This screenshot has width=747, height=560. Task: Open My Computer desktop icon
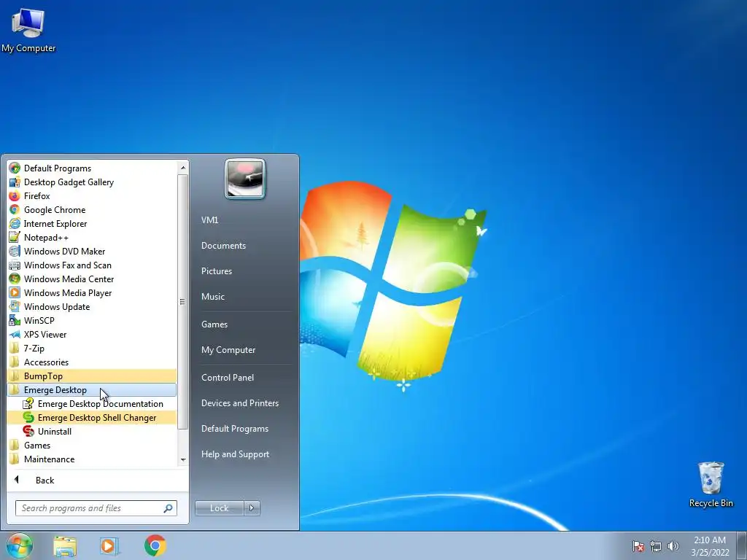tap(28, 30)
